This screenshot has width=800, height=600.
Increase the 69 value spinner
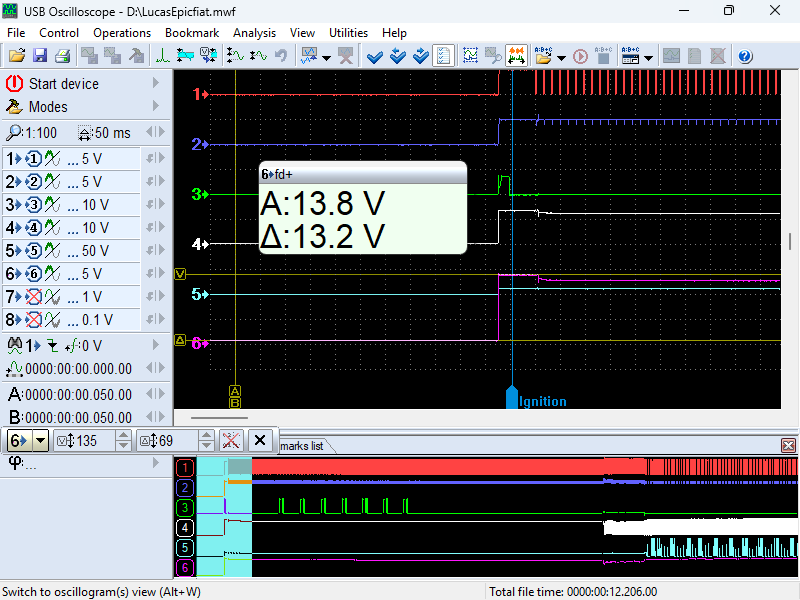(206, 435)
